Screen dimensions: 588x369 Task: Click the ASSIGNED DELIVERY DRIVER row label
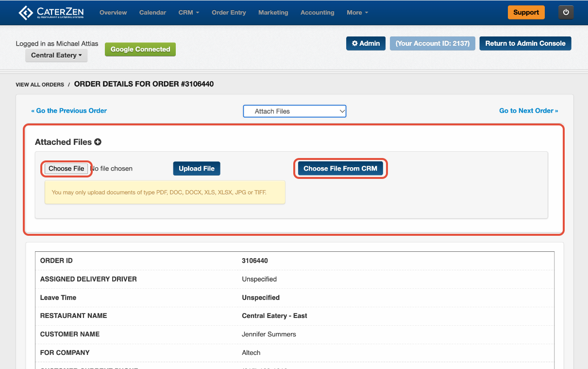[88, 279]
